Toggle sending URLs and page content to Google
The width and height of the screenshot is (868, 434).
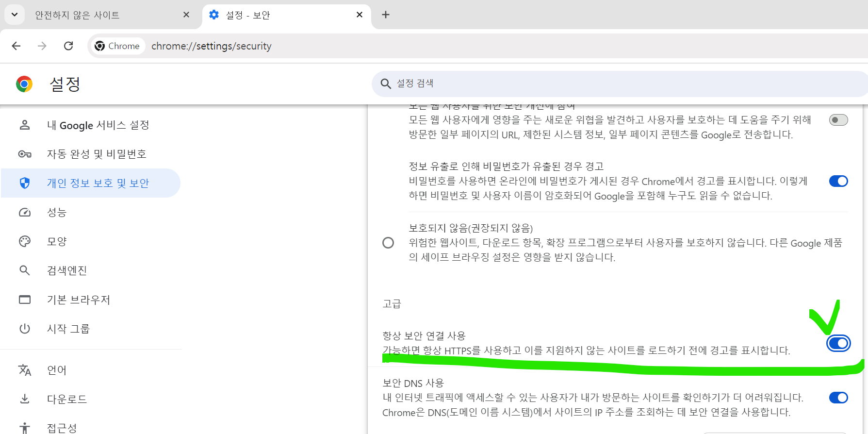(838, 120)
